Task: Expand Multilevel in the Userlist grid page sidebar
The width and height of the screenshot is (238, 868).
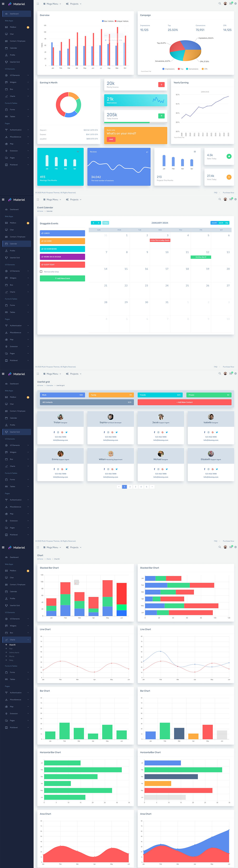Action: coord(17,535)
